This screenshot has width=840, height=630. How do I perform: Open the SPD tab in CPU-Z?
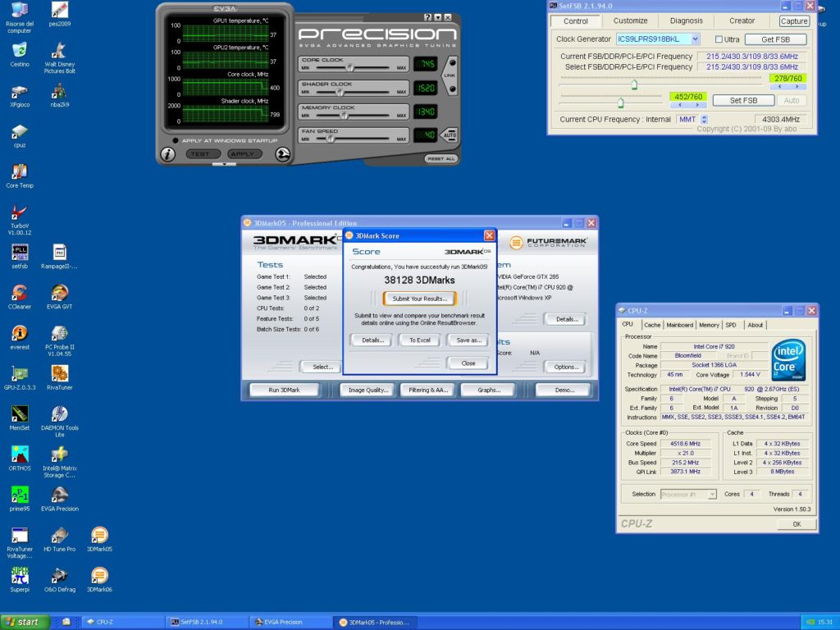click(731, 325)
